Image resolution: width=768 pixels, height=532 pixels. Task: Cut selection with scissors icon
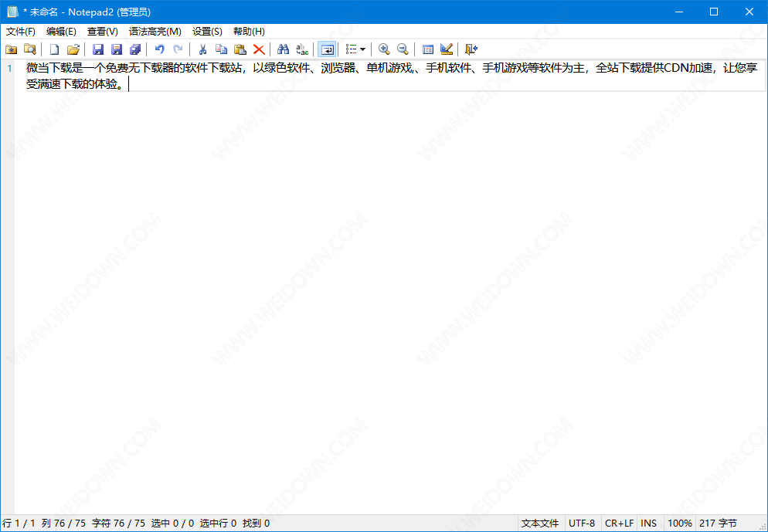tap(202, 49)
